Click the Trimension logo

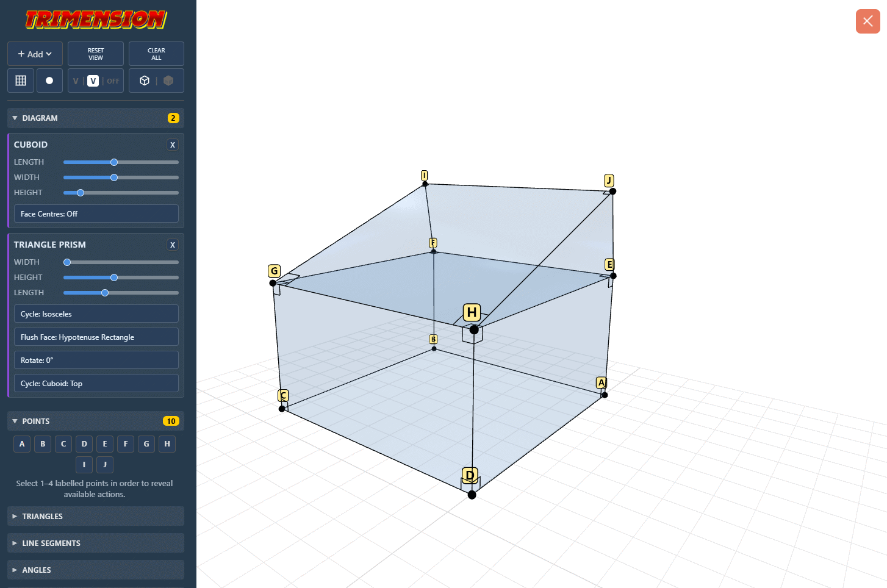click(96, 20)
